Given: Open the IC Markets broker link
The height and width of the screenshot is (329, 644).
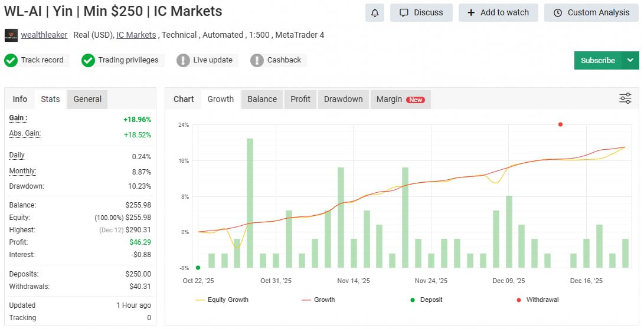Looking at the screenshot, I should pyautogui.click(x=136, y=35).
